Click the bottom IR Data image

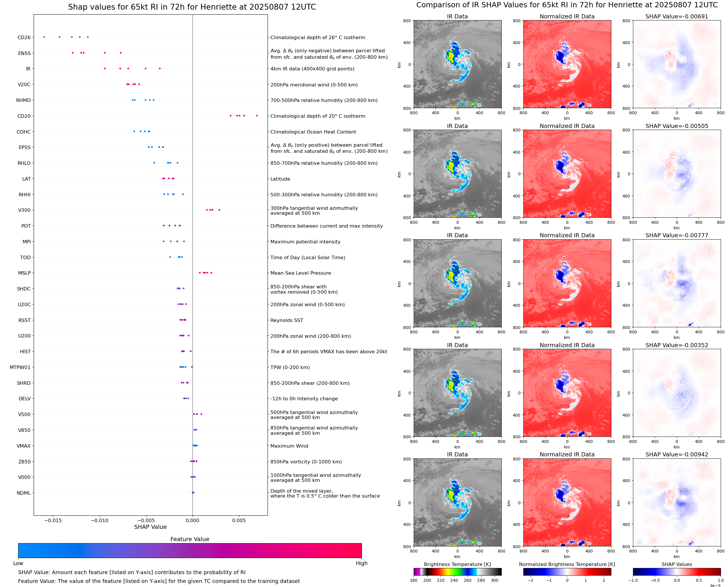[x=457, y=503]
